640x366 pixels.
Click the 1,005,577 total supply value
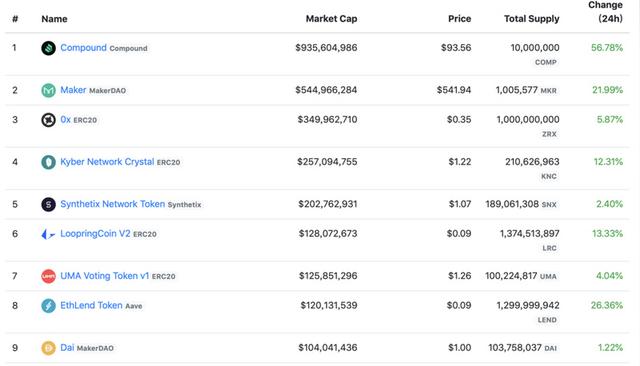point(516,90)
